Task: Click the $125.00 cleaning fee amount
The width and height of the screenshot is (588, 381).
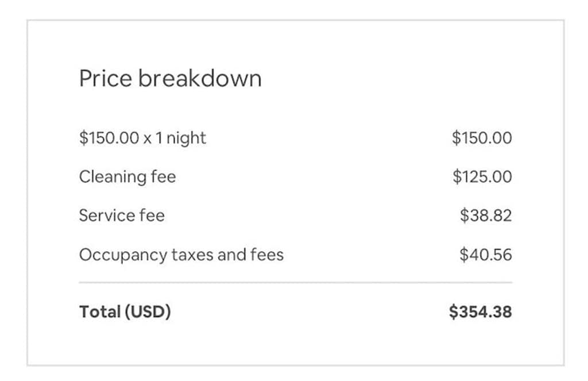Action: point(482,176)
